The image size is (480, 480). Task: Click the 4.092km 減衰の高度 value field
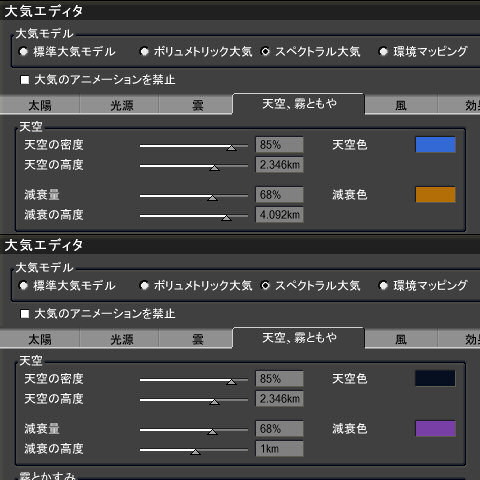click(x=279, y=215)
